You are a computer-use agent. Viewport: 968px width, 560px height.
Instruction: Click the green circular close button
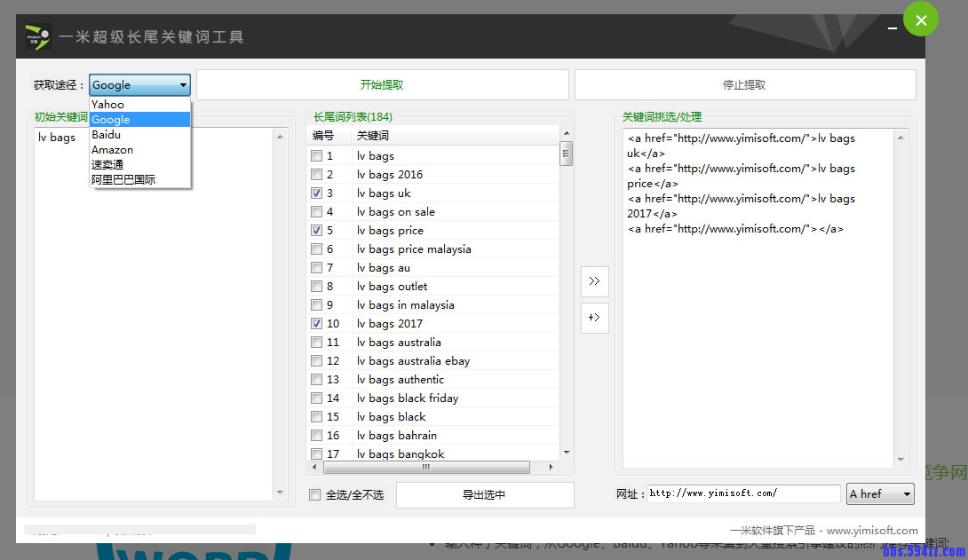pos(921,20)
